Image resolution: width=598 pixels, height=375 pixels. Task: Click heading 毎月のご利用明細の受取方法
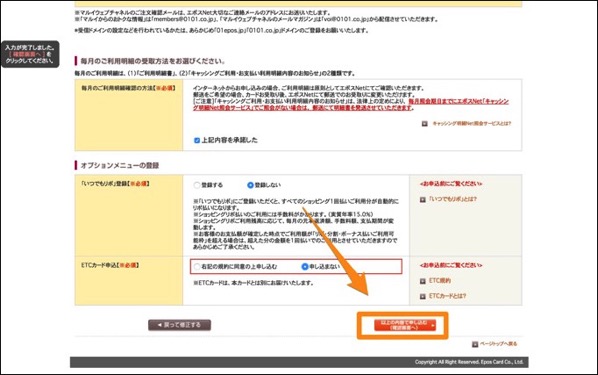[153, 61]
